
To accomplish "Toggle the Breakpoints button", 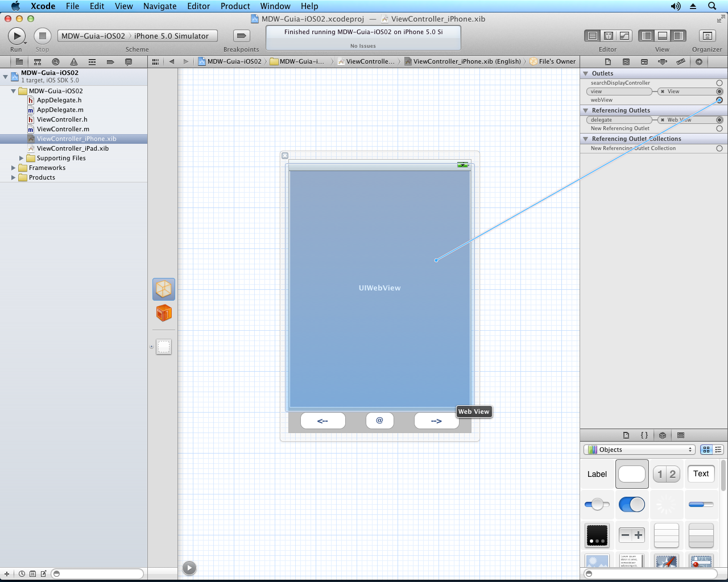I will 242,36.
